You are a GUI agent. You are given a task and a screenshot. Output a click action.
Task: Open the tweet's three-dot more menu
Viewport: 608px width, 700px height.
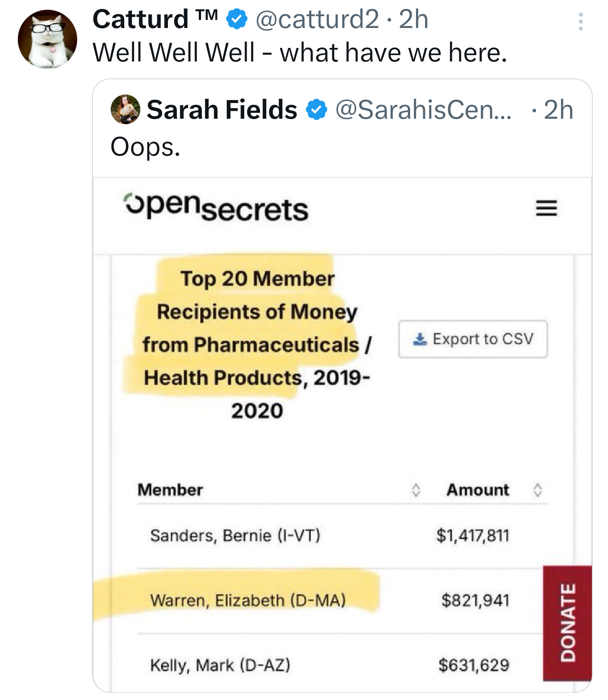[x=580, y=22]
